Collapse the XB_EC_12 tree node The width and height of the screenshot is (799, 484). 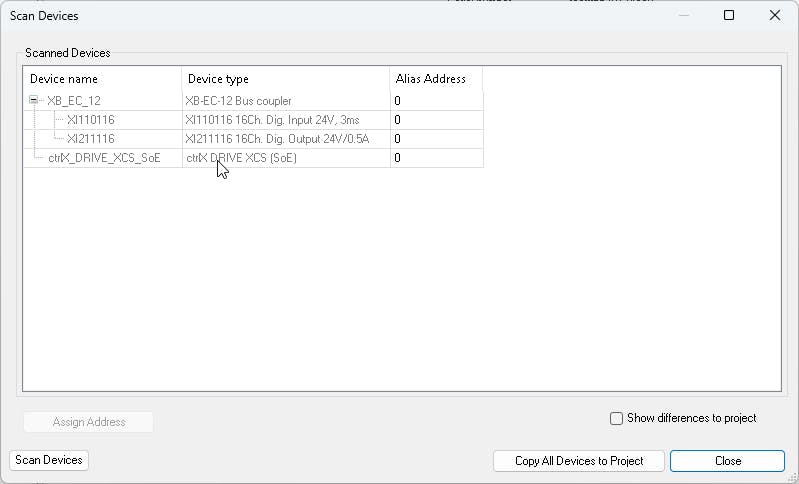[34, 100]
